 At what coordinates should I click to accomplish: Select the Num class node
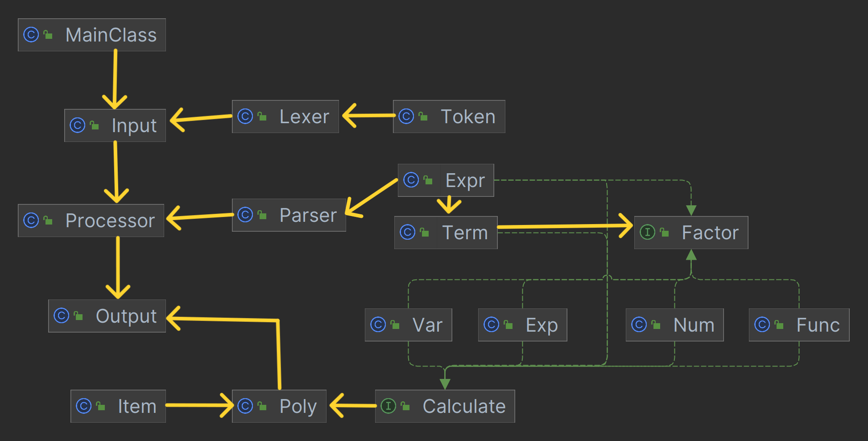pos(675,325)
